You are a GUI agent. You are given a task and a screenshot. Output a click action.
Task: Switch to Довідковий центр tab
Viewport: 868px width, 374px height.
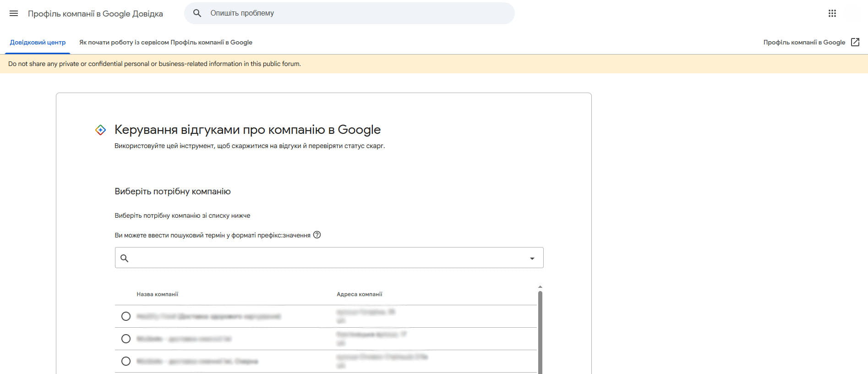tap(38, 42)
